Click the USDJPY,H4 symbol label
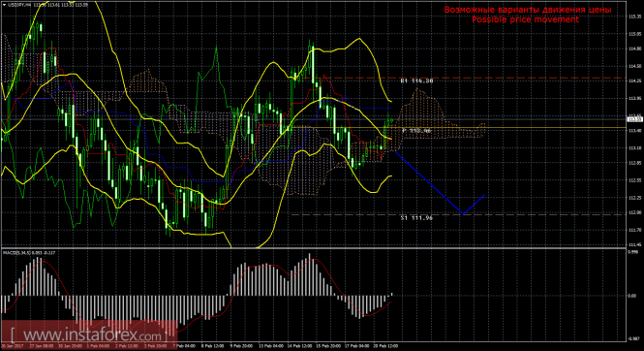The height and width of the screenshot is (351, 644). pyautogui.click(x=19, y=5)
